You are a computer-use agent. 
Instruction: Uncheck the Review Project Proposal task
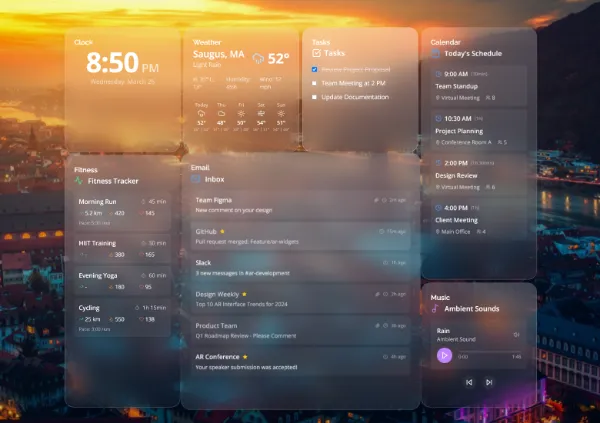point(315,70)
